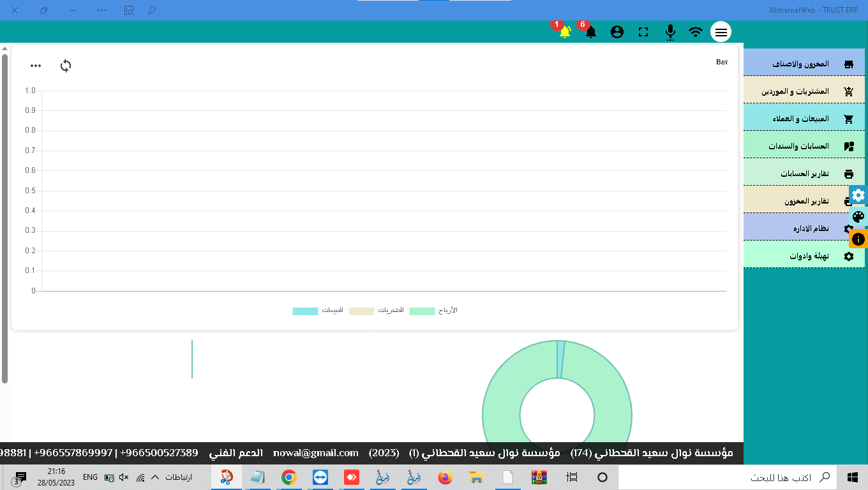
Task: Go to تقارير الحسابات reports
Action: click(804, 174)
